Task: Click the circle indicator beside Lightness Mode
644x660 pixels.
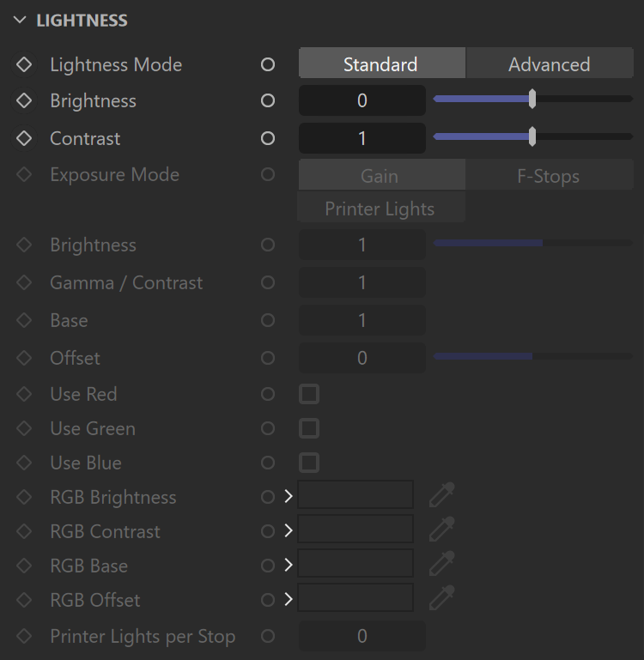Action: tap(268, 64)
